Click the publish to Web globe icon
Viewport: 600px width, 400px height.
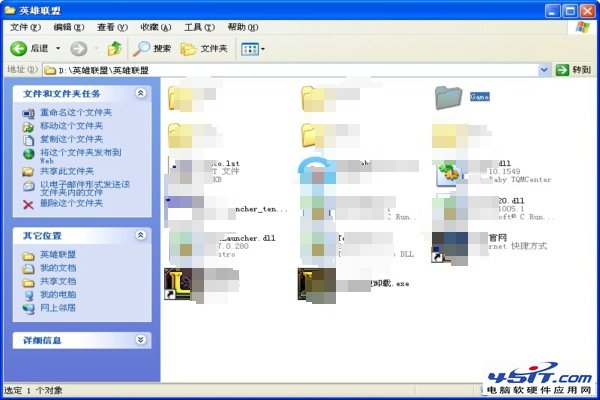point(28,153)
